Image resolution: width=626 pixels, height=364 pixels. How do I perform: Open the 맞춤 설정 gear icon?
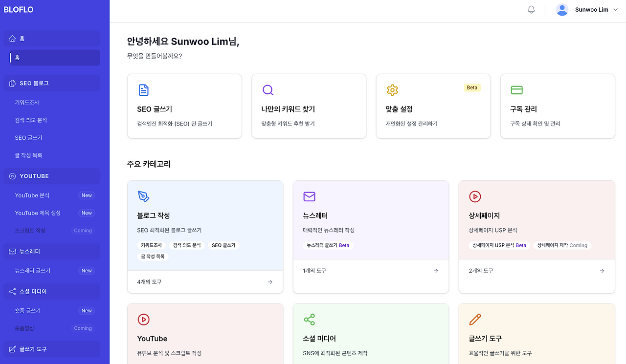pos(392,90)
